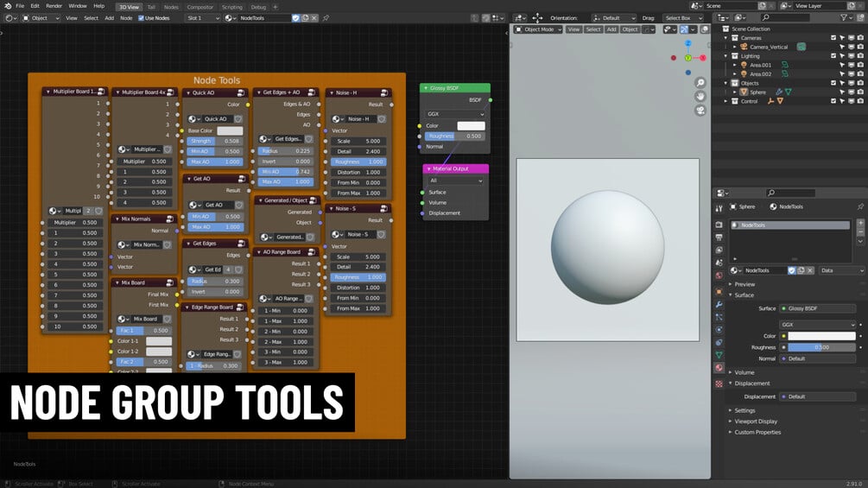Disable the Use Nodes checkbox

point(141,17)
